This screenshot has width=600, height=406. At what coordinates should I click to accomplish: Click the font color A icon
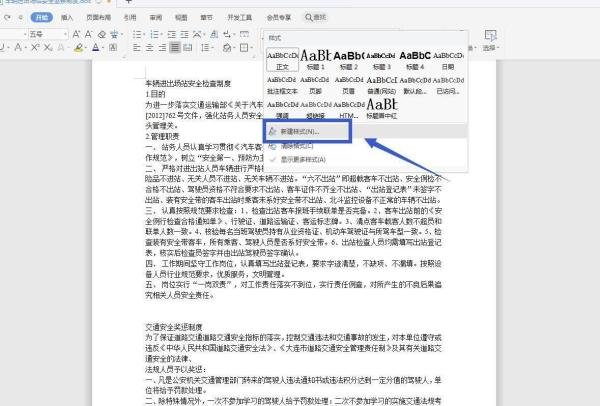coord(96,48)
